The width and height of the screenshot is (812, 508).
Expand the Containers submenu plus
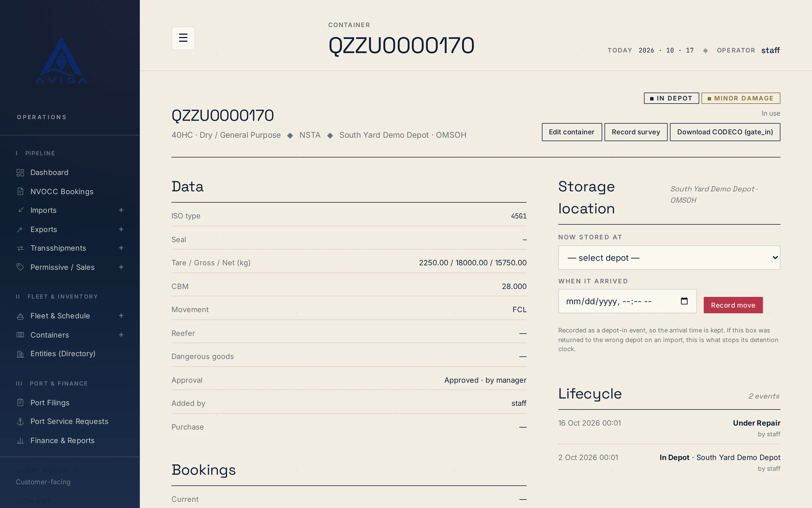coord(121,335)
